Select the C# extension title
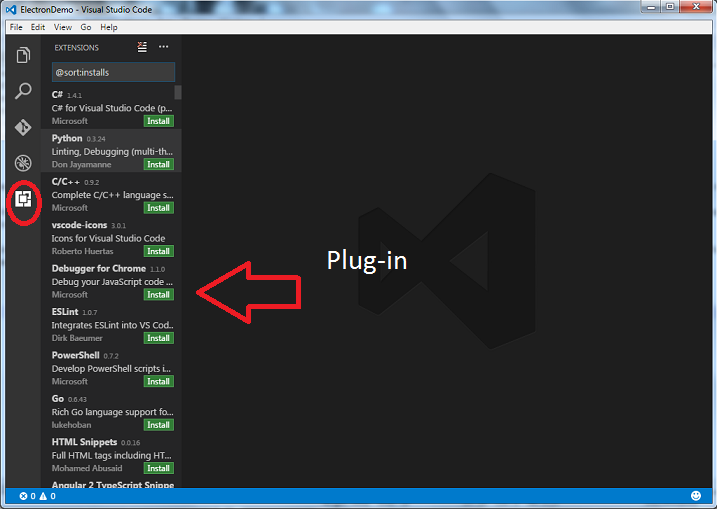Image resolution: width=717 pixels, height=509 pixels. [x=57, y=95]
